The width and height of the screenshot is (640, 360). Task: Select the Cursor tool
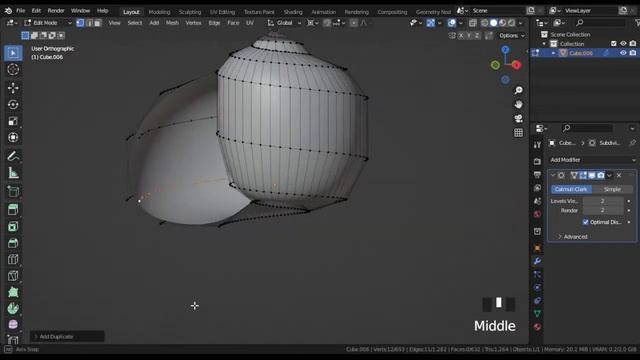pyautogui.click(x=13, y=69)
